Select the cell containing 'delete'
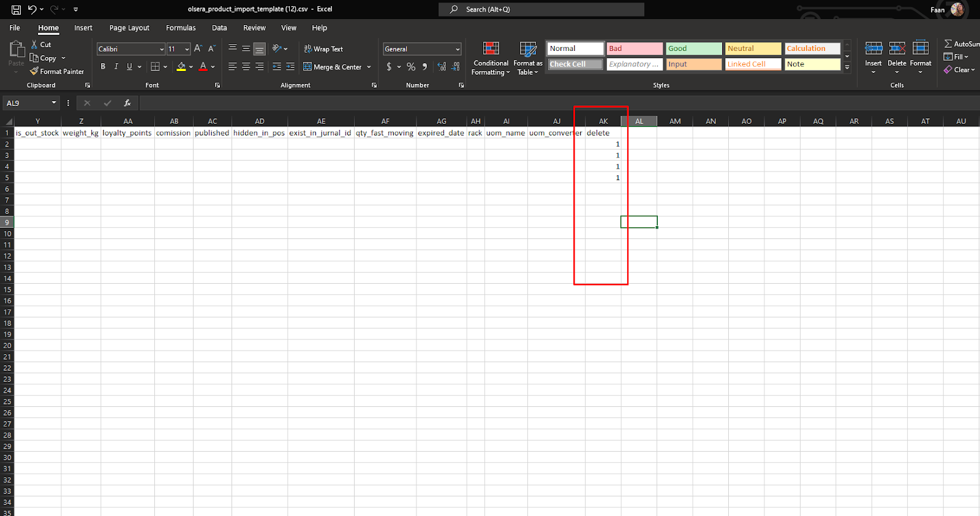 [603, 133]
